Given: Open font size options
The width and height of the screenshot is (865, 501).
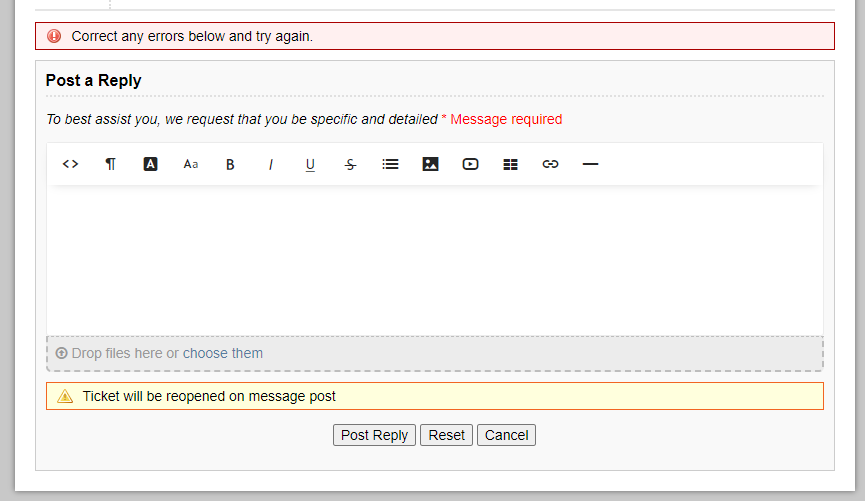Looking at the screenshot, I should 190,164.
